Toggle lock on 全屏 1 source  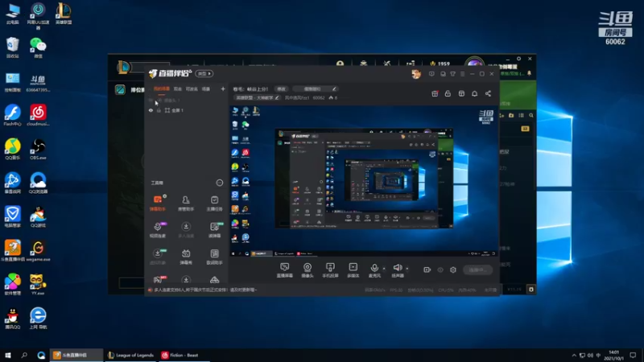click(x=159, y=110)
